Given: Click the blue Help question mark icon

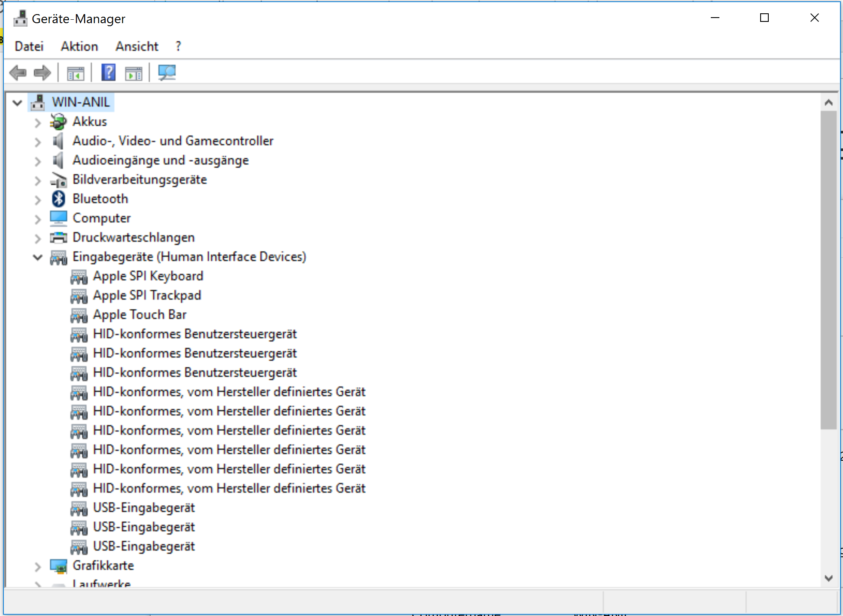Looking at the screenshot, I should point(108,72).
